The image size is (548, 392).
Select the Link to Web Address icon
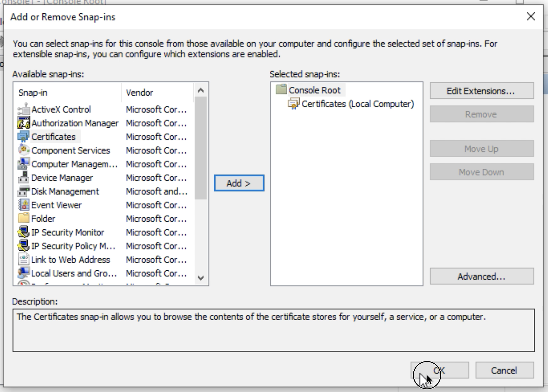click(23, 260)
